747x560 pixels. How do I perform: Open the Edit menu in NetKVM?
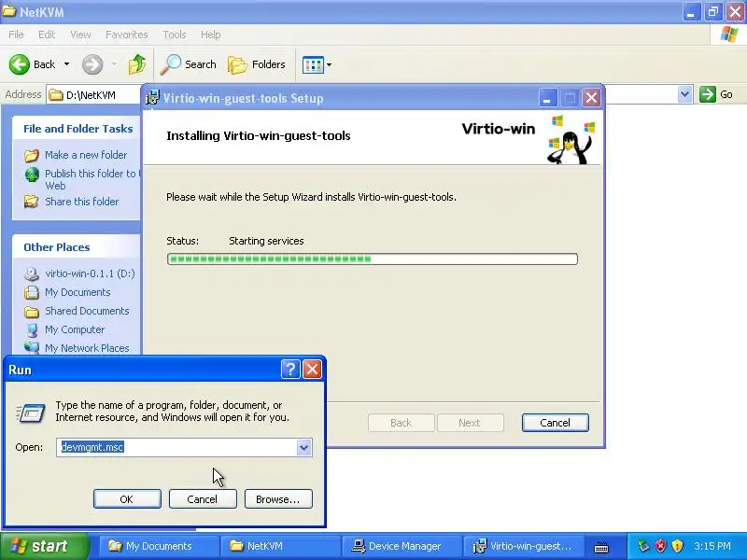[x=46, y=35]
